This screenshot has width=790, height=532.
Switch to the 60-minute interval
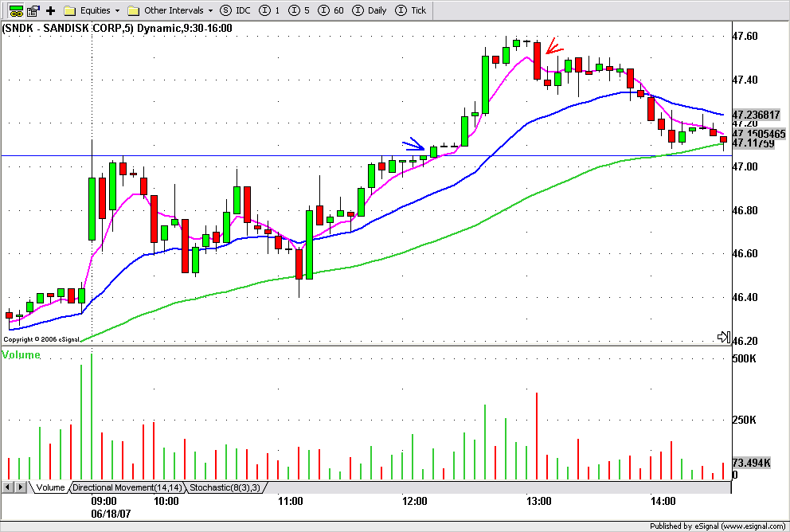tap(331, 10)
